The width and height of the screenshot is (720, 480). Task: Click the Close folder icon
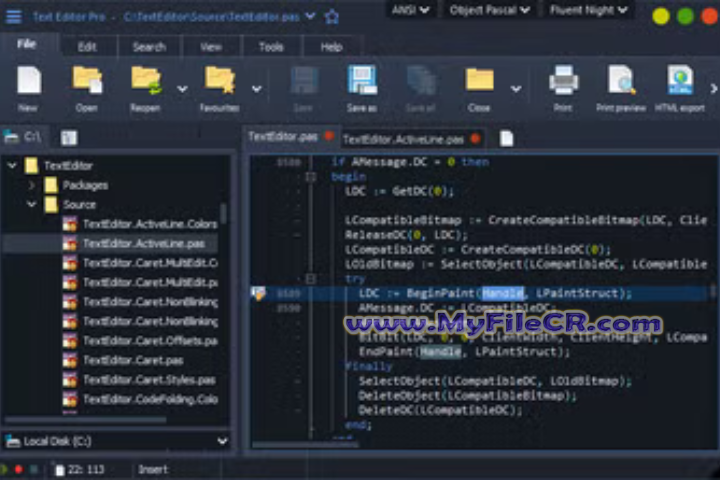tap(479, 79)
